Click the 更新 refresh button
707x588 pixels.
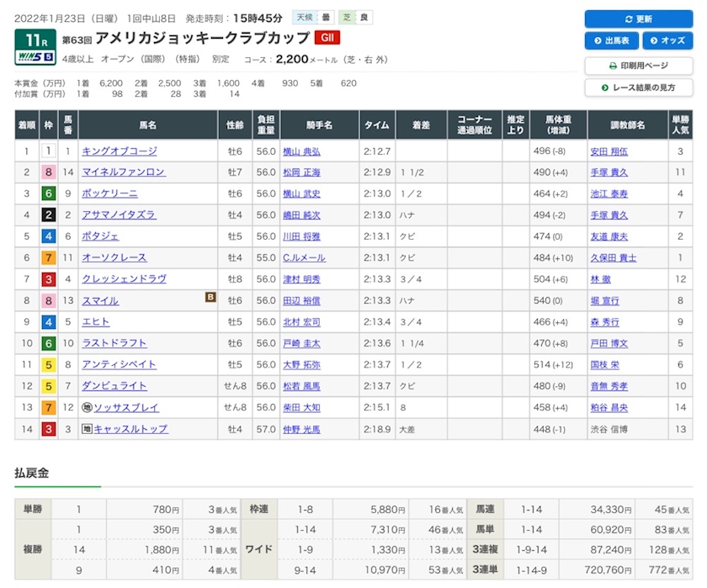pos(639,19)
